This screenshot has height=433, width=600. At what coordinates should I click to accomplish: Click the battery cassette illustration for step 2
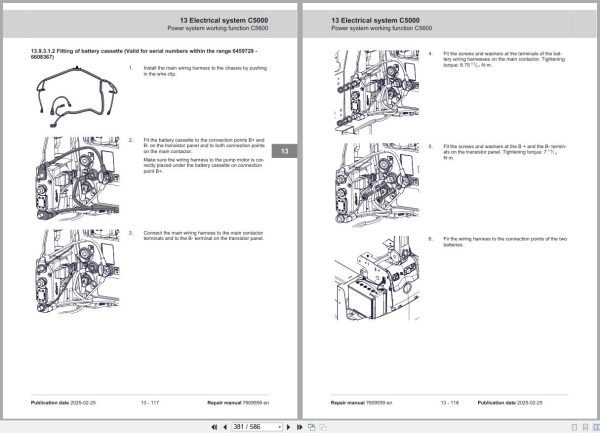[77, 179]
